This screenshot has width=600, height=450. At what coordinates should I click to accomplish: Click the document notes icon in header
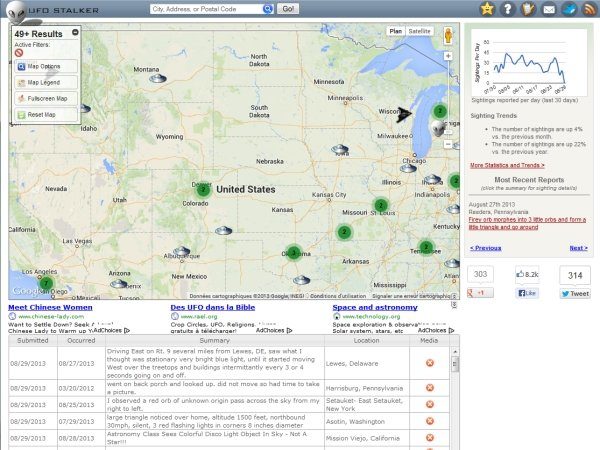[x=528, y=8]
